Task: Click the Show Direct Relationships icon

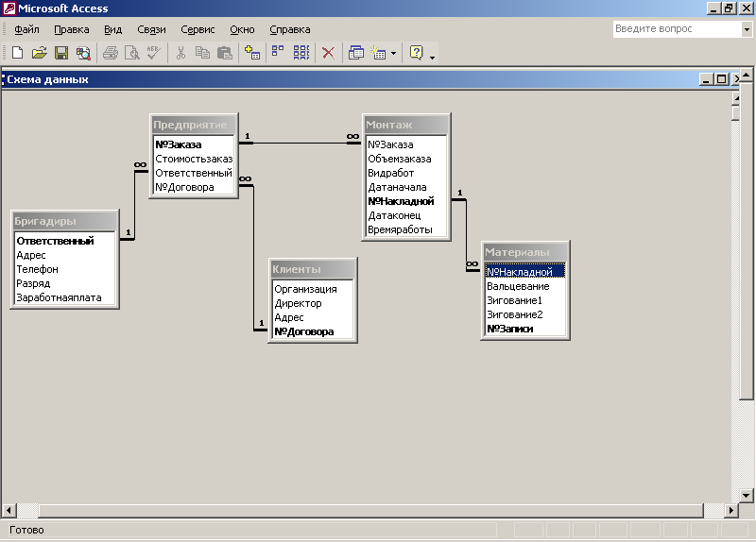Action: (x=279, y=53)
